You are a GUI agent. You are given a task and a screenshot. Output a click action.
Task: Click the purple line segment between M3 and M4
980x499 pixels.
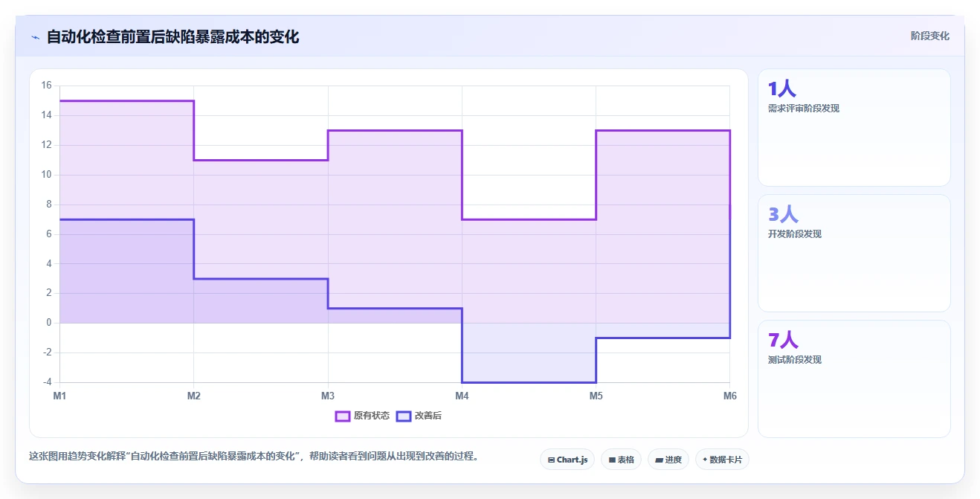pyautogui.click(x=395, y=130)
